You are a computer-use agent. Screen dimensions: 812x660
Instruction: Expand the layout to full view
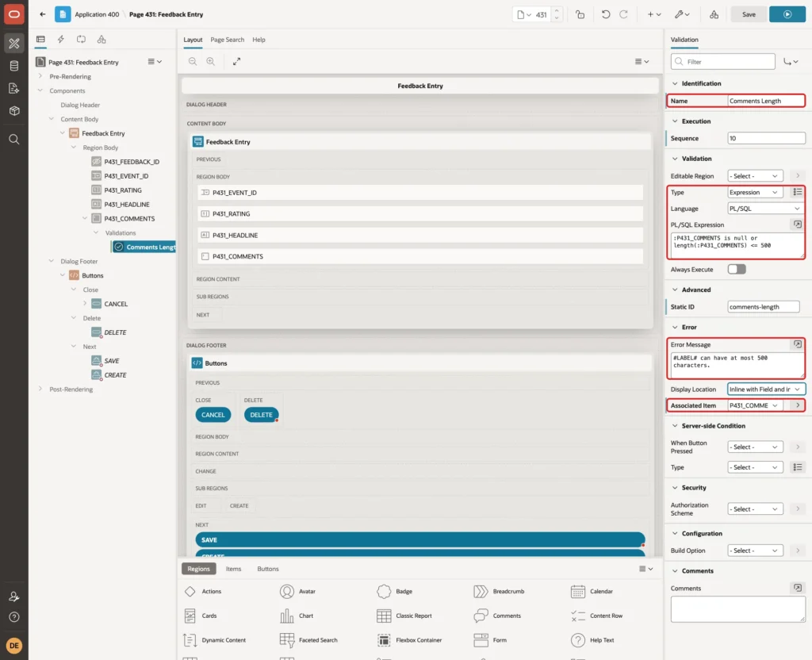pyautogui.click(x=236, y=62)
